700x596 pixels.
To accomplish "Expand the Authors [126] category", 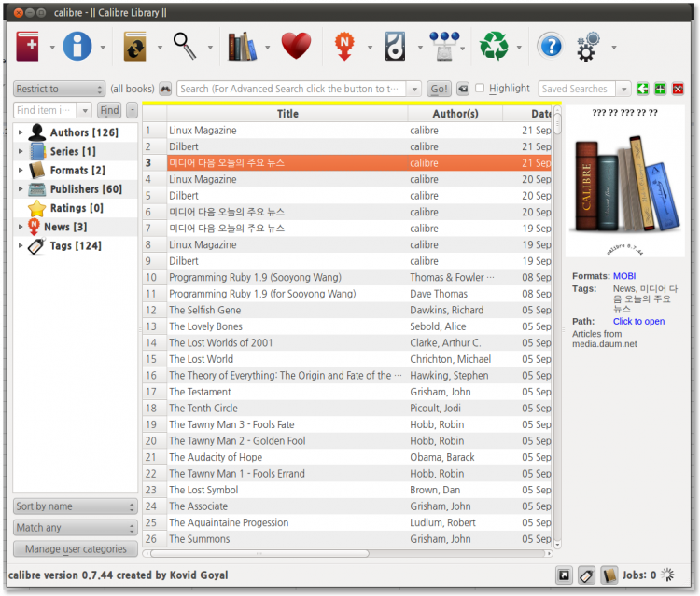I will 21,132.
